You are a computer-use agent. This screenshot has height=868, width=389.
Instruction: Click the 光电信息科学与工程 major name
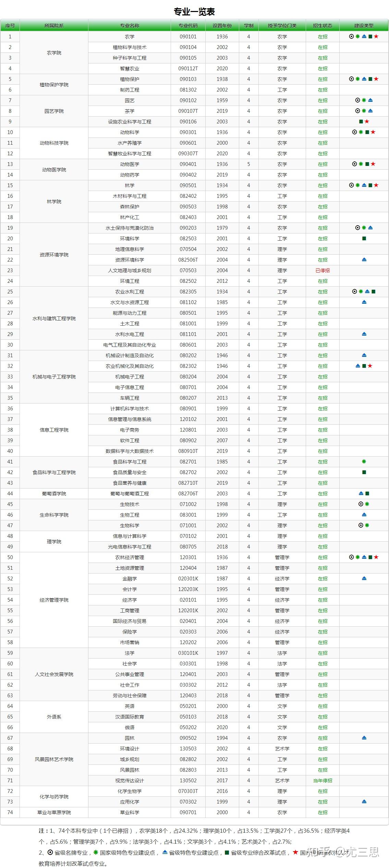130,547
